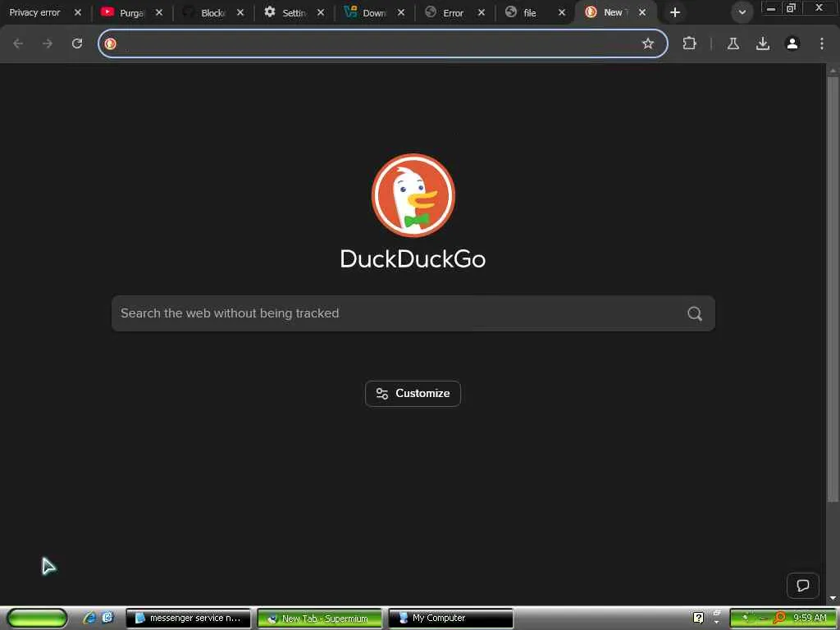Click the scrollbar down arrow
The height and width of the screenshot is (630, 840).
pyautogui.click(x=833, y=598)
